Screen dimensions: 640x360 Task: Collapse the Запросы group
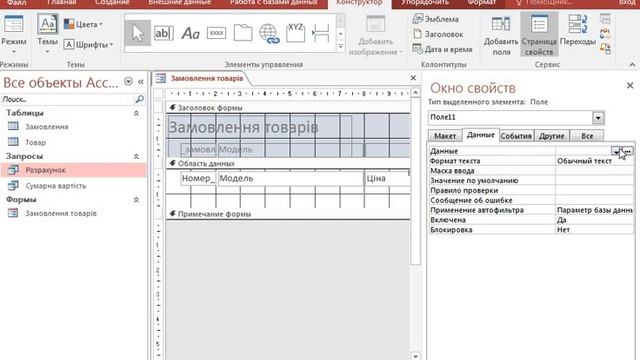pyautogui.click(x=136, y=156)
